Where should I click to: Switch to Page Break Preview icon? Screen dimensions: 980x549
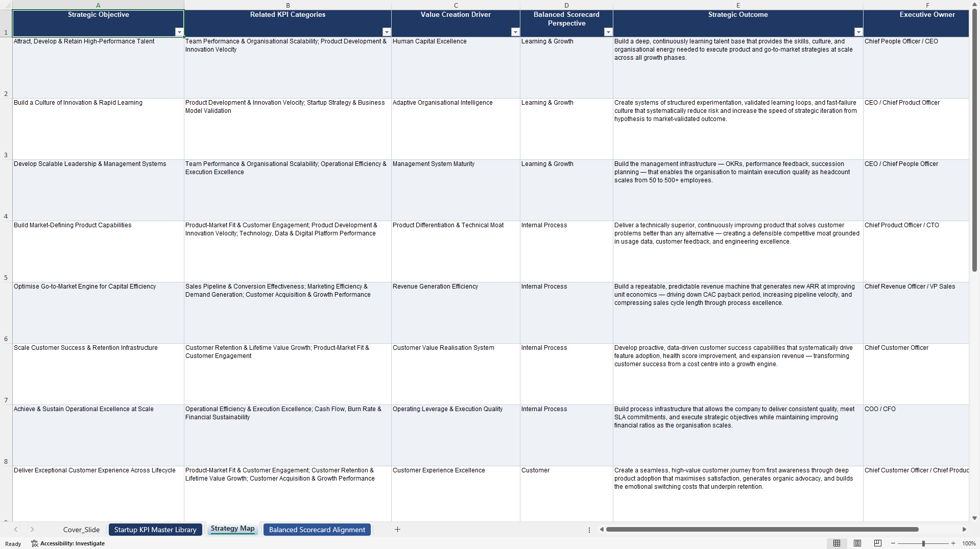coord(878,543)
